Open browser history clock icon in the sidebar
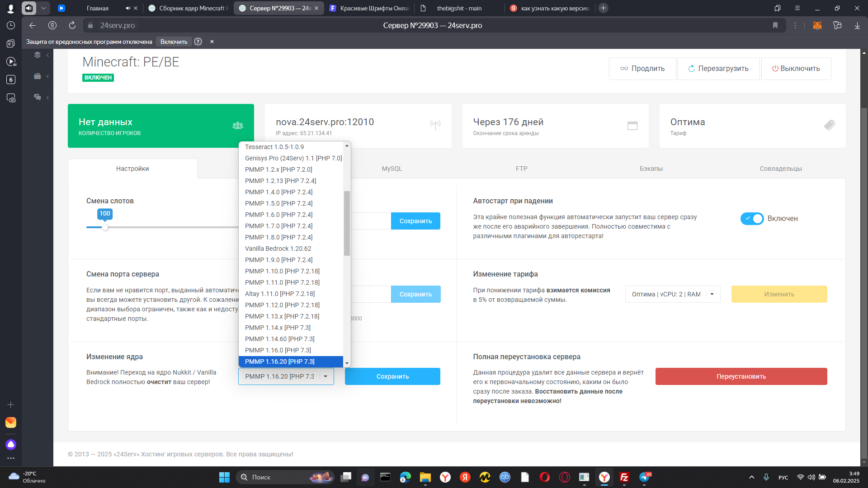This screenshot has width=868, height=488. point(11,25)
